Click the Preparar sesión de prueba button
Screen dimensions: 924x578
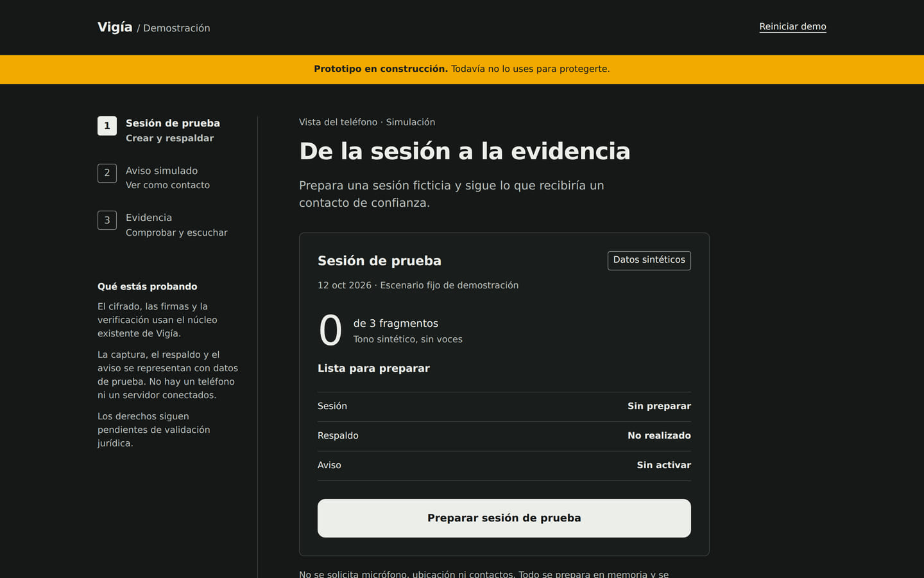(504, 518)
